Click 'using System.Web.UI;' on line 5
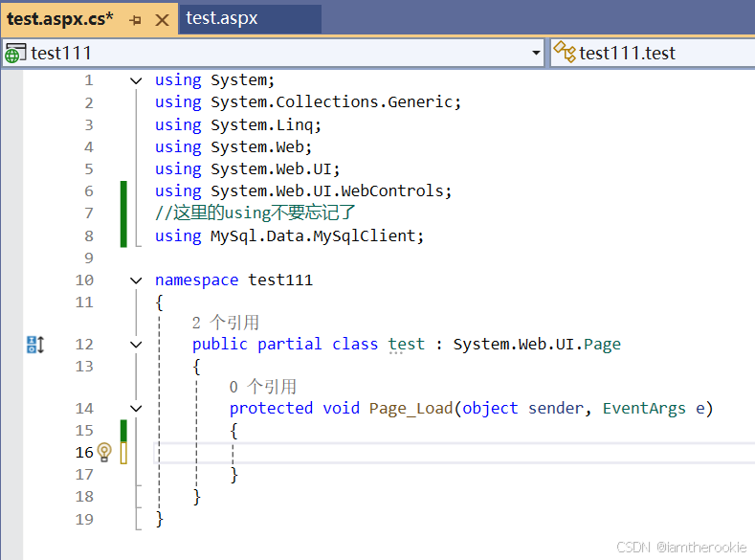 [x=247, y=169]
